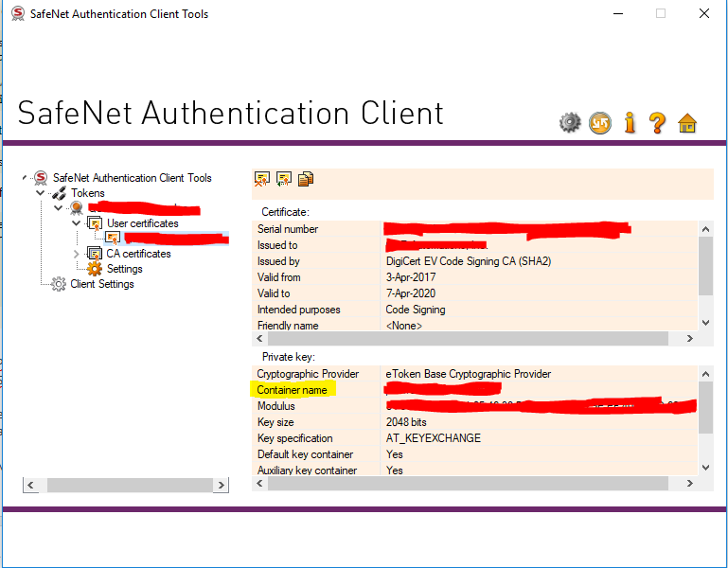
Task: Expand the CA certificates node
Action: pos(76,254)
